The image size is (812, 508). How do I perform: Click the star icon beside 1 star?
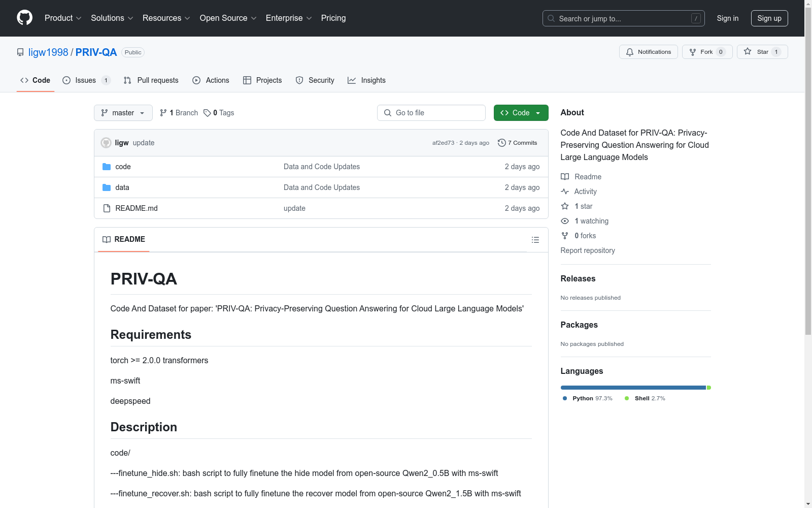click(x=565, y=206)
